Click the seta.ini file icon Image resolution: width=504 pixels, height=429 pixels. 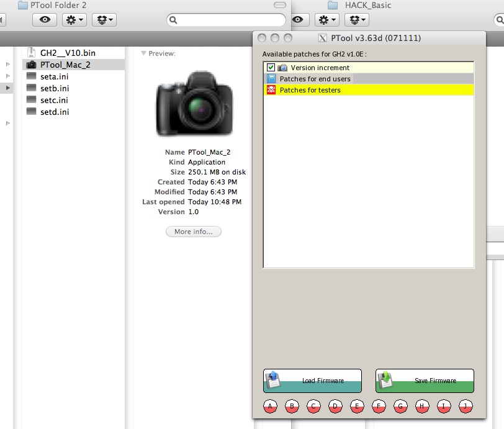click(x=31, y=76)
